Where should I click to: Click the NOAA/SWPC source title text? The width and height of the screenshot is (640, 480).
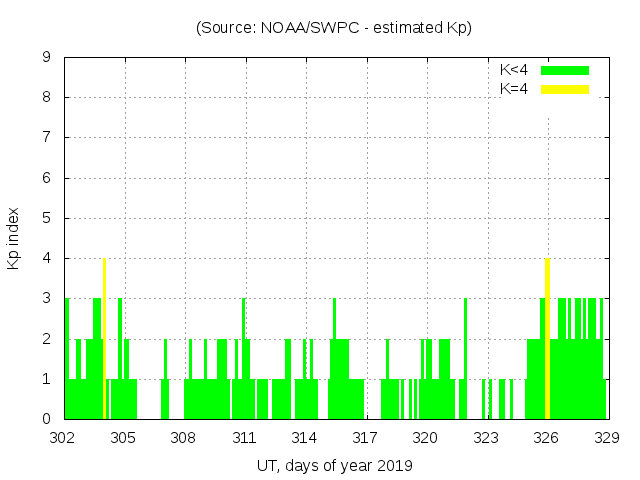[334, 28]
